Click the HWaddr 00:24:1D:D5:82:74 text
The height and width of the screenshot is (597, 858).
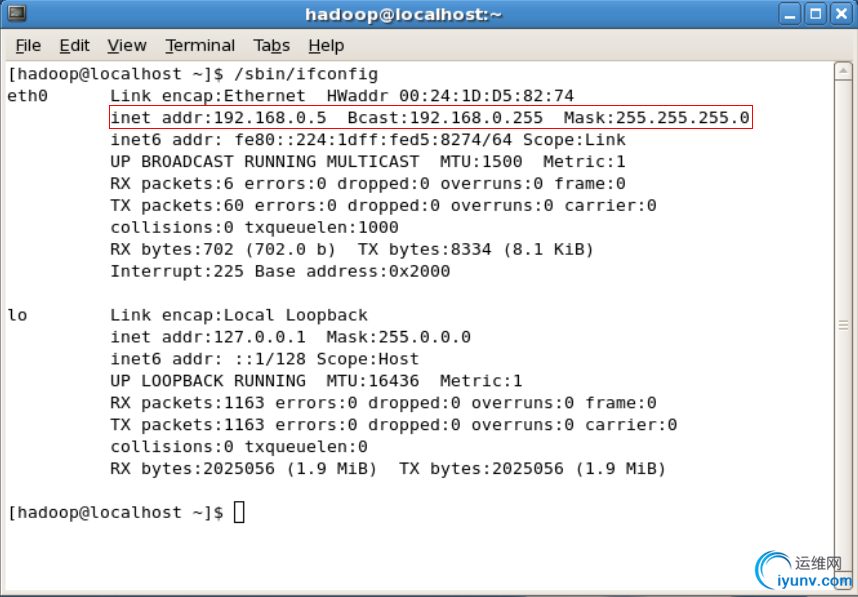click(x=450, y=96)
